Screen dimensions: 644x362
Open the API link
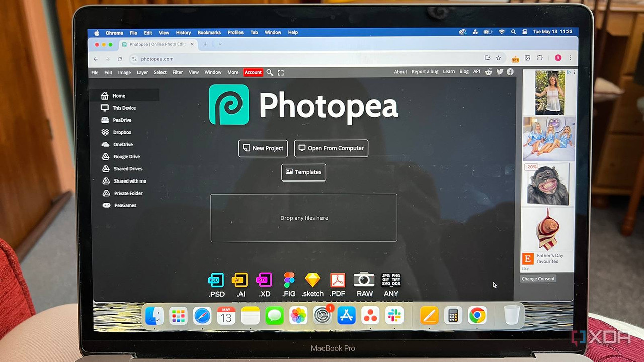[477, 72]
